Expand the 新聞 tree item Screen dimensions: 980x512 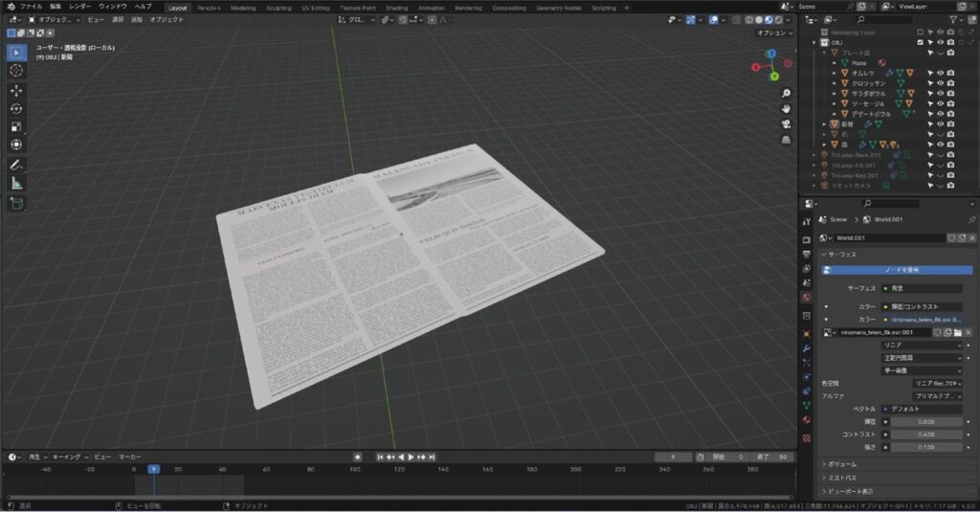pos(824,123)
